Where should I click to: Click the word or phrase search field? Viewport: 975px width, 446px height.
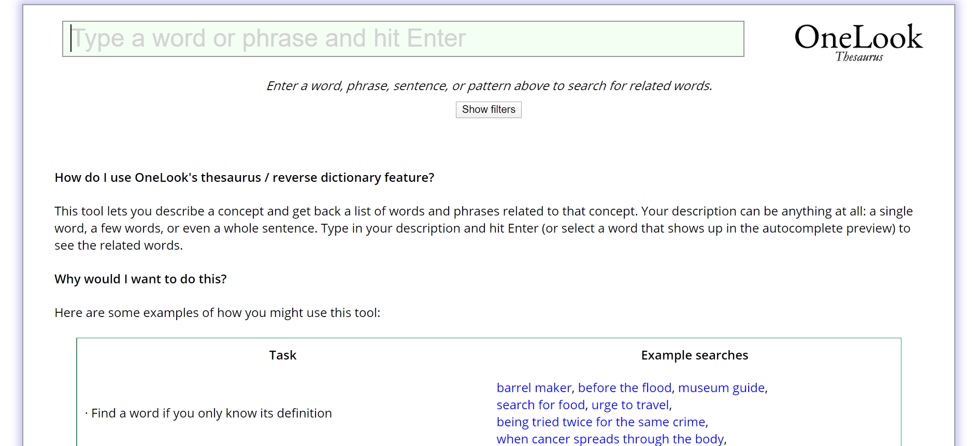[403, 39]
